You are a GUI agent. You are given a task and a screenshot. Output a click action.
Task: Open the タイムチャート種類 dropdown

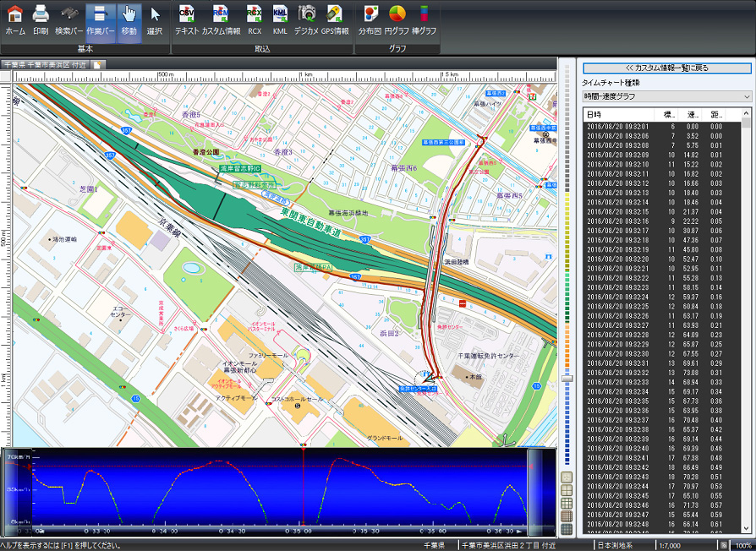pos(666,96)
